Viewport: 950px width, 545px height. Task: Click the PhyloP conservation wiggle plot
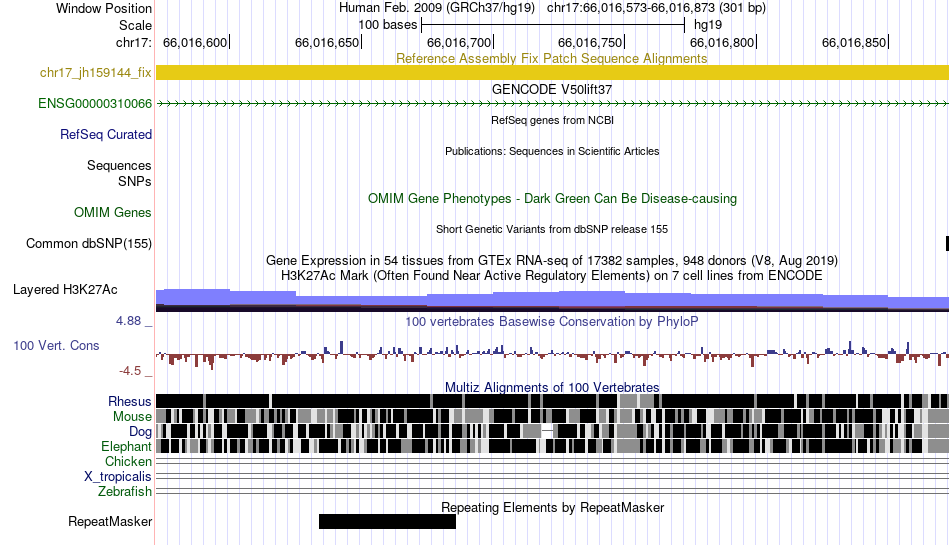(552, 354)
